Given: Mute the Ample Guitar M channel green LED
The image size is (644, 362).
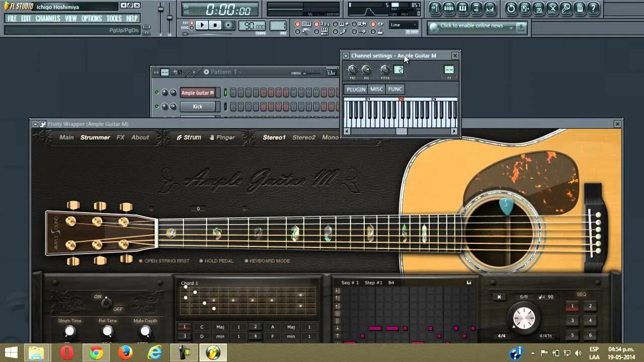Looking at the screenshot, I should (156, 93).
